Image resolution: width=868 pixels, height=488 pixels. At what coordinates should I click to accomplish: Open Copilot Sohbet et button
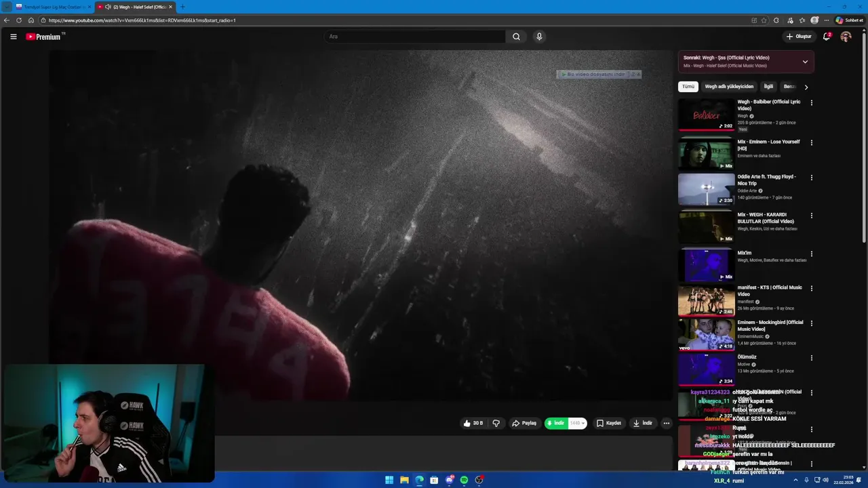pyautogui.click(x=849, y=20)
